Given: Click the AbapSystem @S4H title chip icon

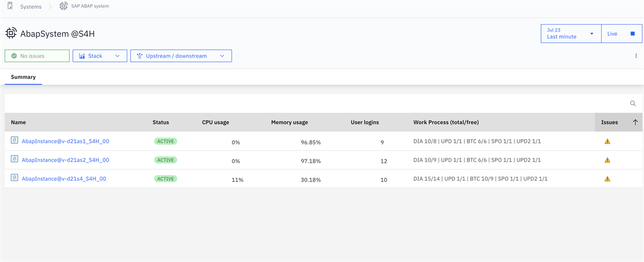Looking at the screenshot, I should click(x=11, y=33).
